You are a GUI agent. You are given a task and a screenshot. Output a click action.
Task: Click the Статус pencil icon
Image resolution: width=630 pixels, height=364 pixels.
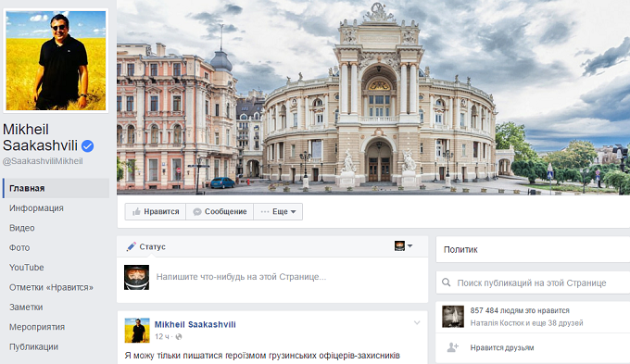tap(131, 246)
